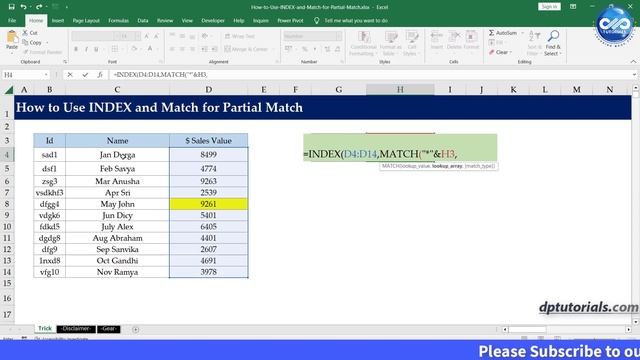Select the Gear sheet tab
Image resolution: width=640 pixels, height=360 pixels.
click(x=109, y=329)
